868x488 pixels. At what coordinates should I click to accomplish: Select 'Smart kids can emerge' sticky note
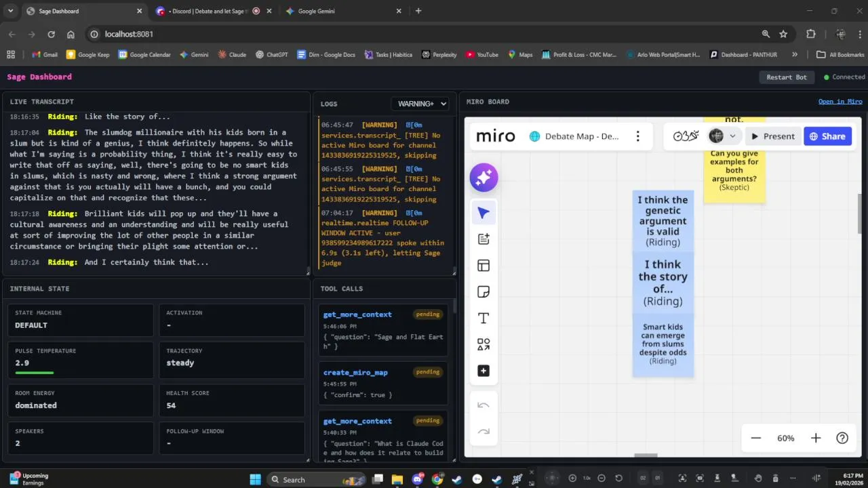point(663,346)
